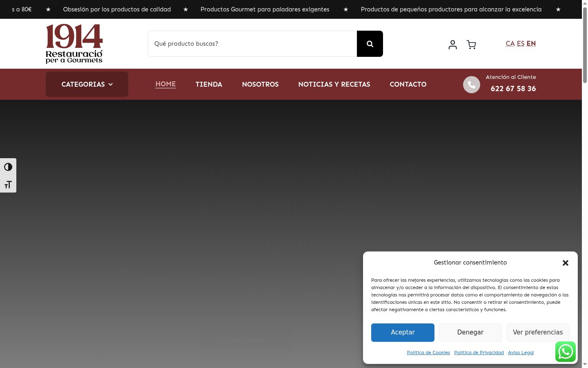
Task: Open the NOSOTROS menu item
Action: (x=260, y=84)
